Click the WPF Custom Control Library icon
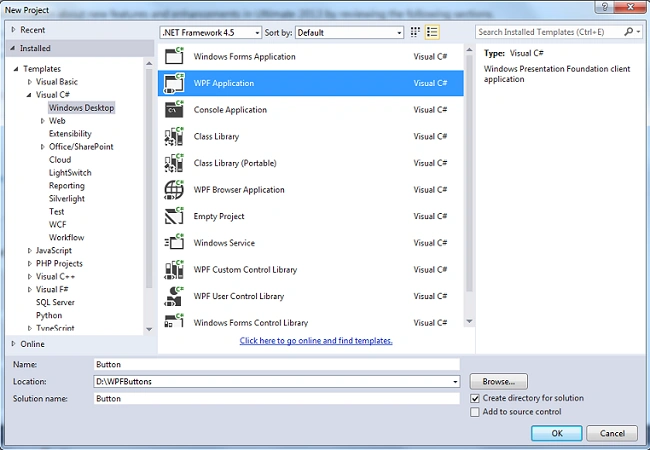 click(174, 269)
